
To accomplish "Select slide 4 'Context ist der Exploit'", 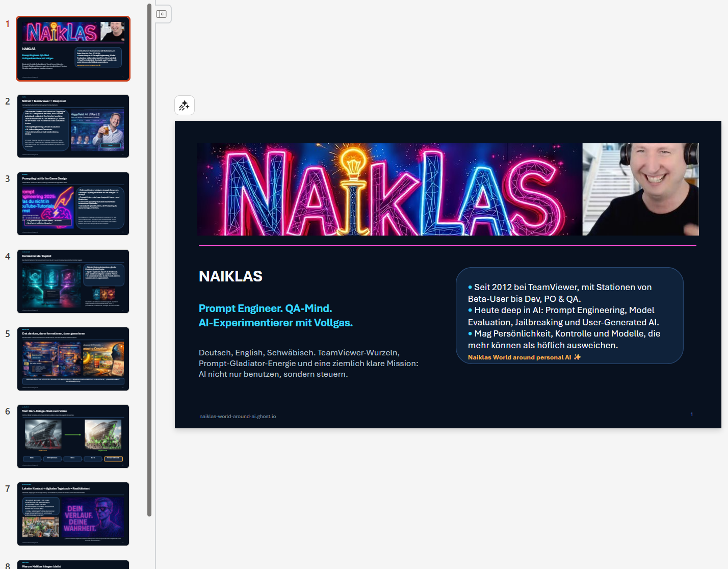I will [73, 281].
